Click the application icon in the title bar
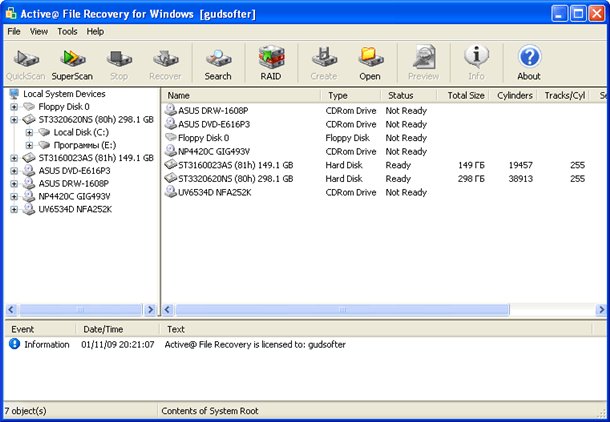Image resolution: width=610 pixels, height=422 pixels. tap(11, 13)
